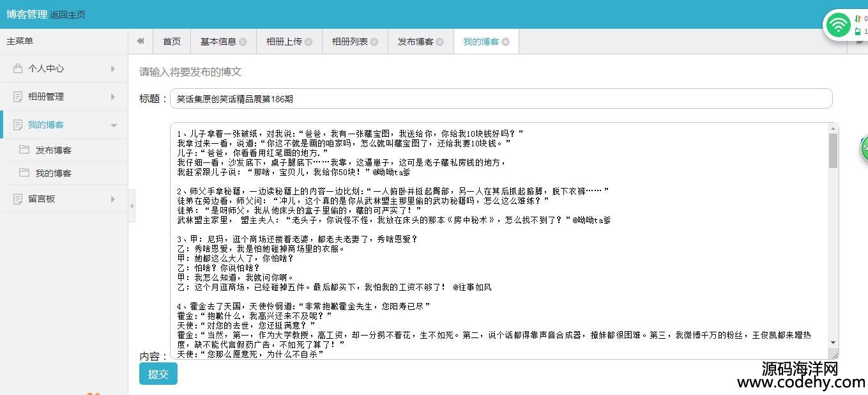Expand the 相册管理 menu section
Viewport: 868px width, 395px height.
pos(64,97)
